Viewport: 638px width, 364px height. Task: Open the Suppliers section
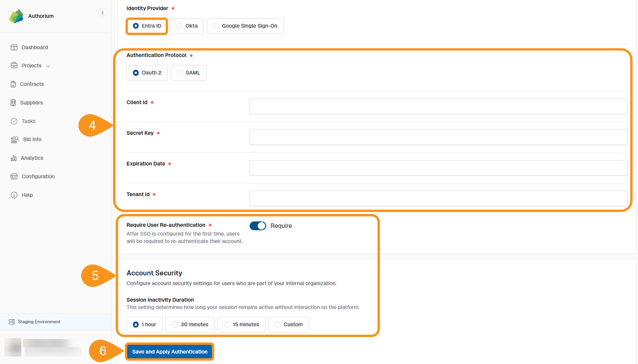click(x=32, y=102)
